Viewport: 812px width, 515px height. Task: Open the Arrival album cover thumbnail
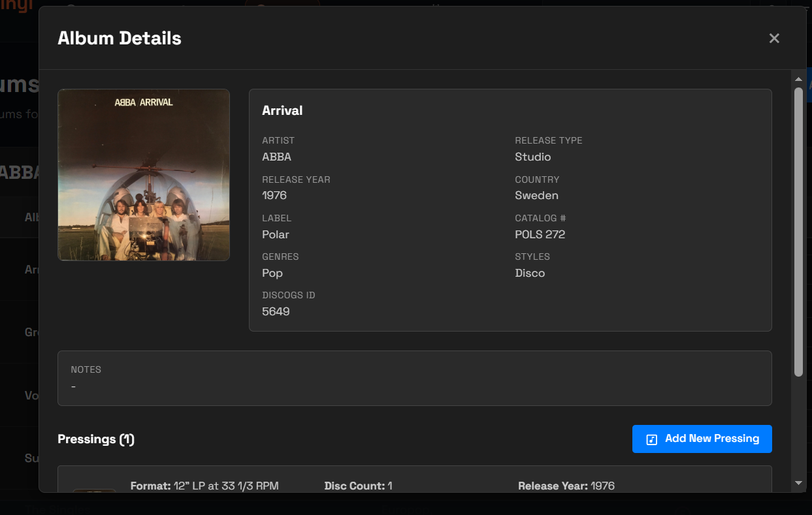(x=144, y=175)
